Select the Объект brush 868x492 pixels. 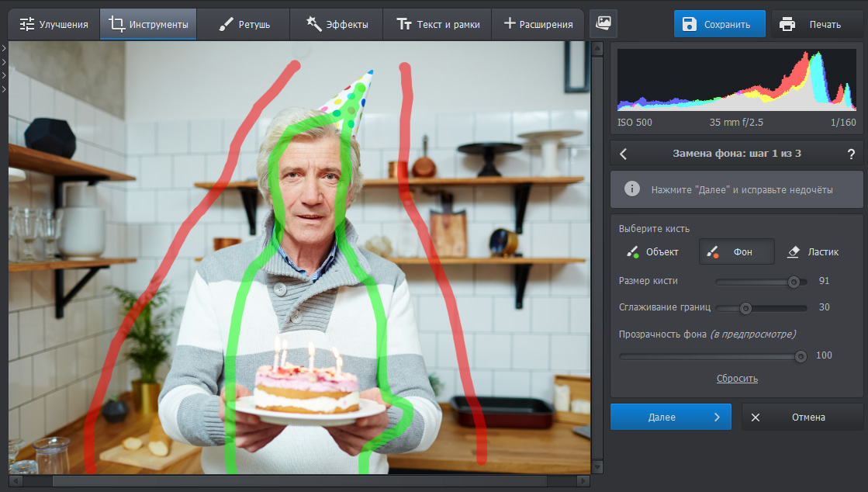[x=652, y=251]
